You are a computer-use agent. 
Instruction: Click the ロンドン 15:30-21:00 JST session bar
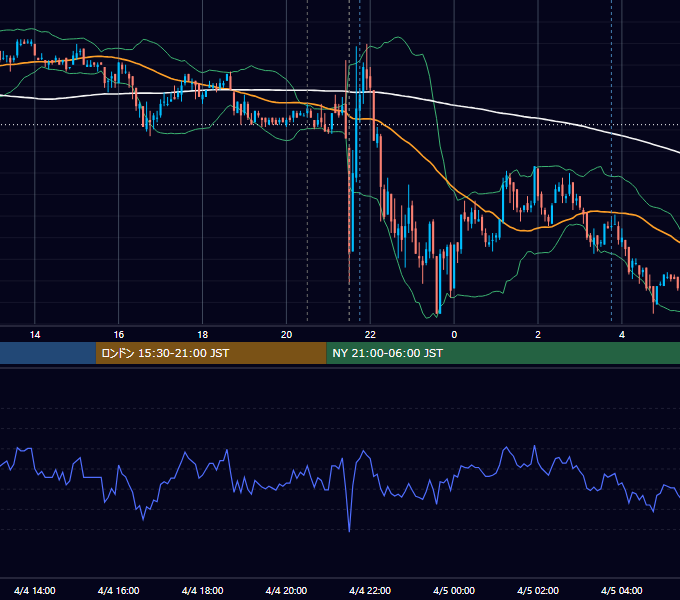point(211,353)
